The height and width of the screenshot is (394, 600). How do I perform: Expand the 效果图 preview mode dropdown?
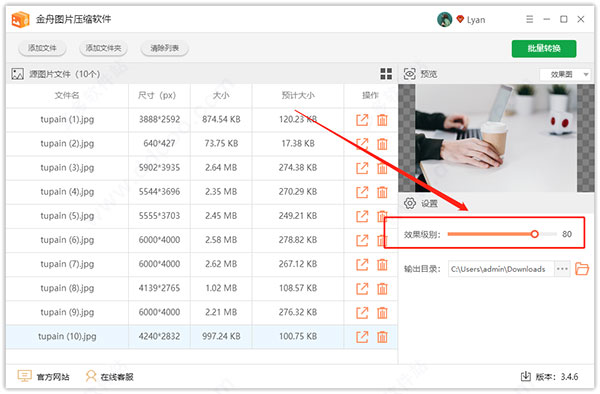565,74
